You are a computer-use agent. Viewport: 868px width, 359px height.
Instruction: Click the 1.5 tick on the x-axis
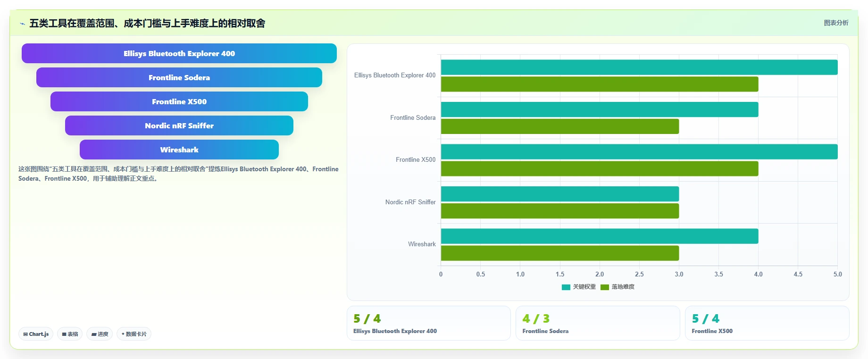[x=560, y=274]
